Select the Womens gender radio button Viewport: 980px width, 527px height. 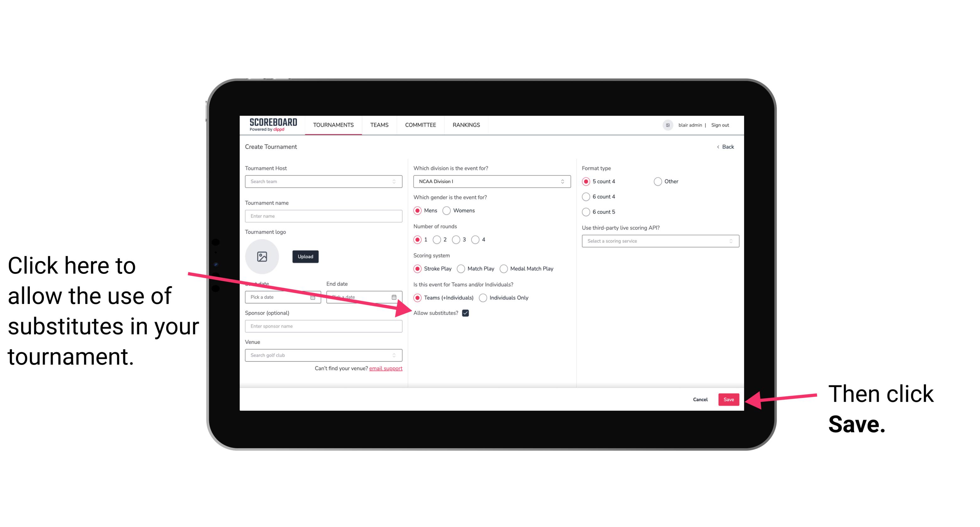click(448, 210)
